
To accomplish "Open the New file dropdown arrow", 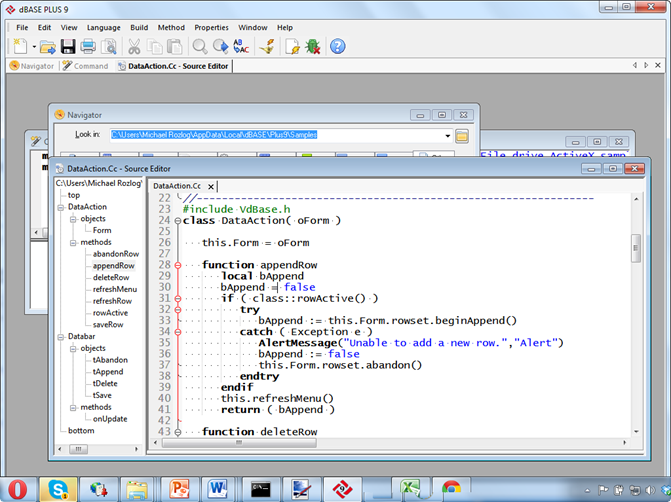I will tap(33, 46).
